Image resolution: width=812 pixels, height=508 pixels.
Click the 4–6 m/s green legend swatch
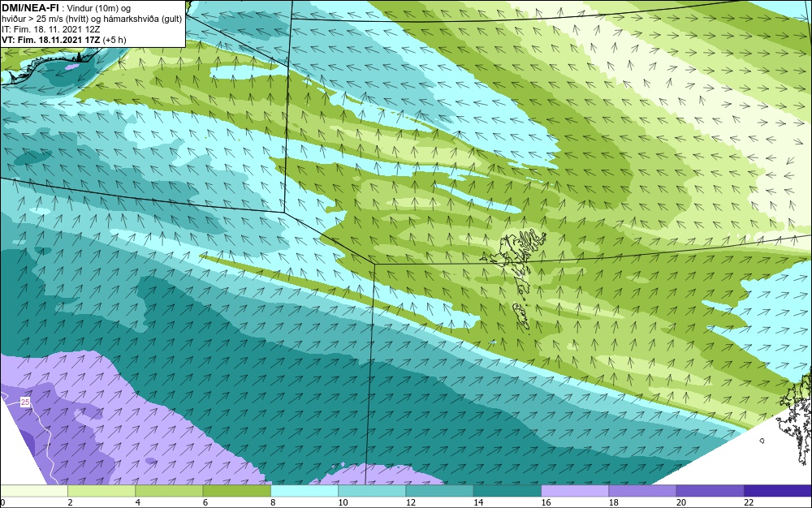(x=169, y=491)
